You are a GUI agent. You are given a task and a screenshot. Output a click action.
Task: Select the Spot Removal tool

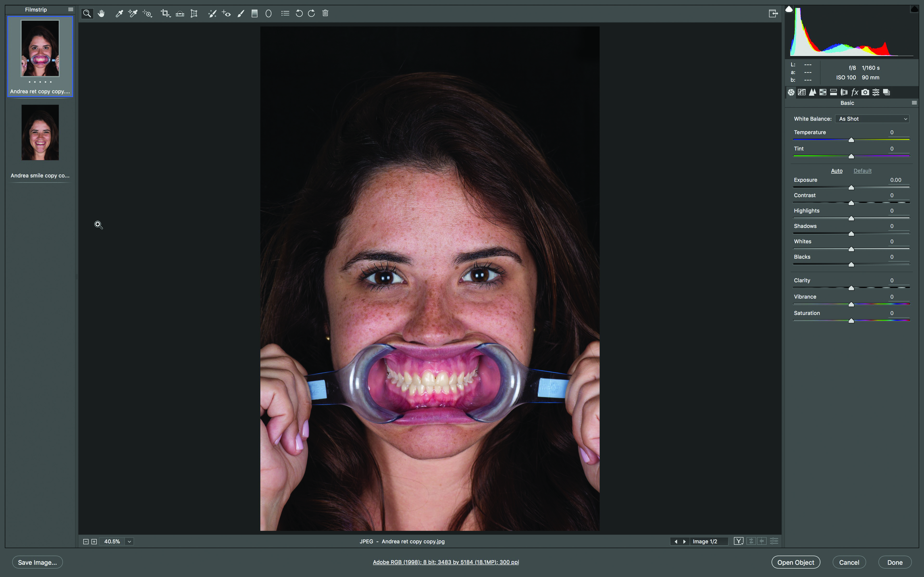click(x=212, y=13)
